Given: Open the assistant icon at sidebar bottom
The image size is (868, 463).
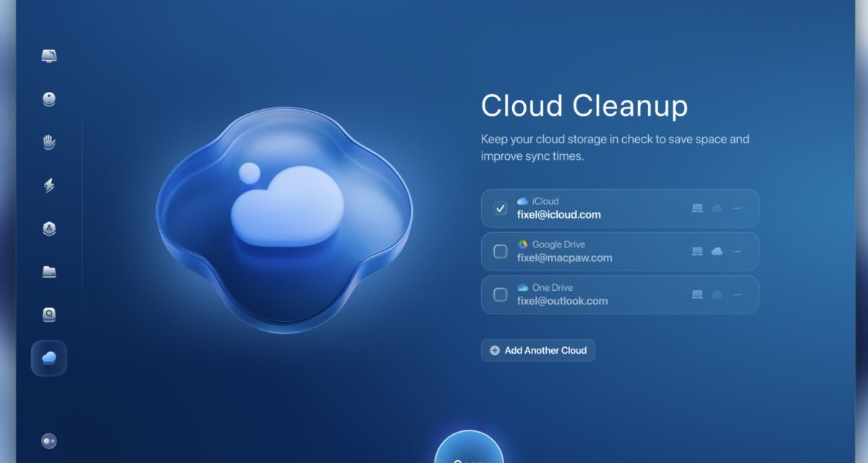Looking at the screenshot, I should (x=49, y=441).
